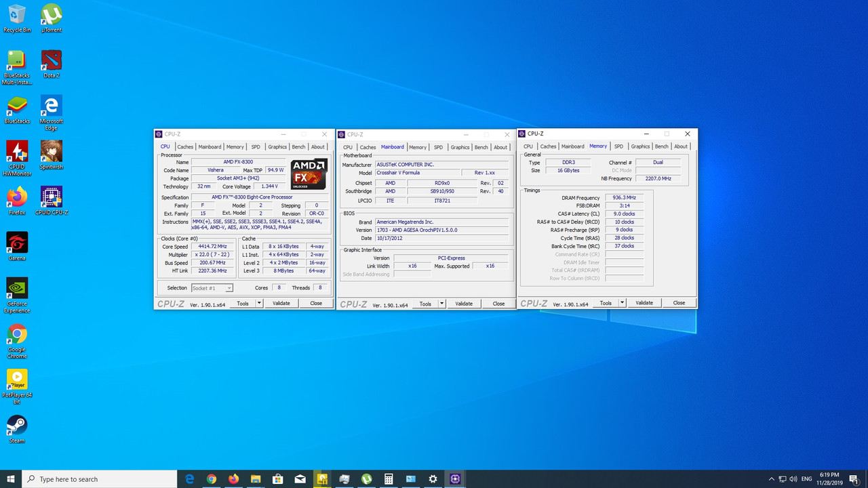Launch Firefox from the taskbar
The height and width of the screenshot is (488, 868).
pos(233,479)
